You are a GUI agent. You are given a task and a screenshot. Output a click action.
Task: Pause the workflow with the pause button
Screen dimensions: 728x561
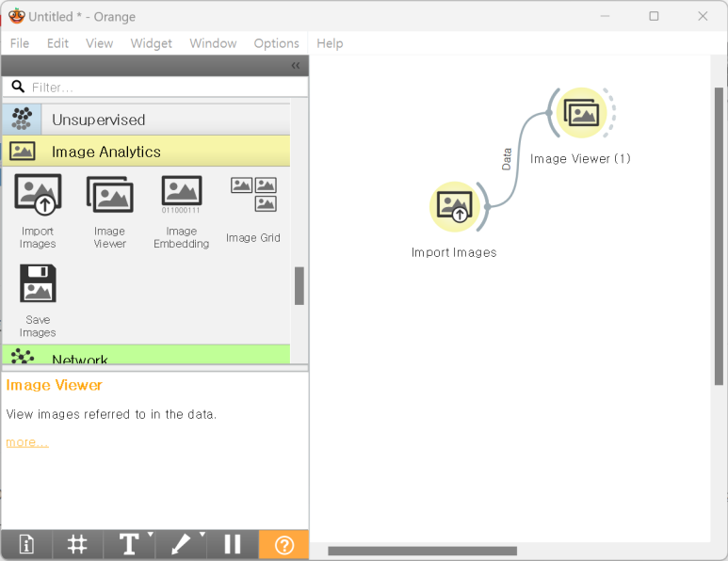tap(232, 544)
